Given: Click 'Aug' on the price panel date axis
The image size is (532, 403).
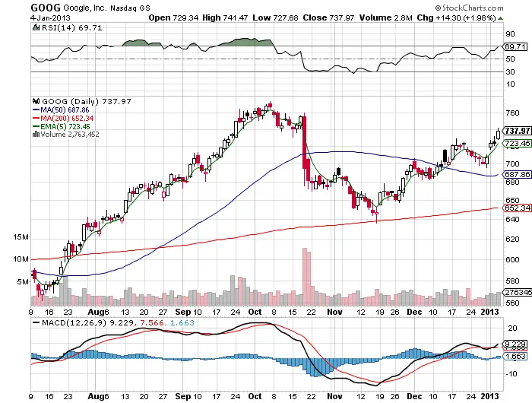Looking at the screenshot, I should tap(95, 312).
